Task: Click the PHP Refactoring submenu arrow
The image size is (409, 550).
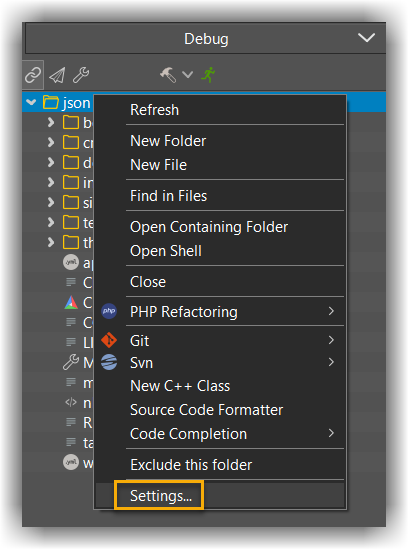Action: (331, 311)
